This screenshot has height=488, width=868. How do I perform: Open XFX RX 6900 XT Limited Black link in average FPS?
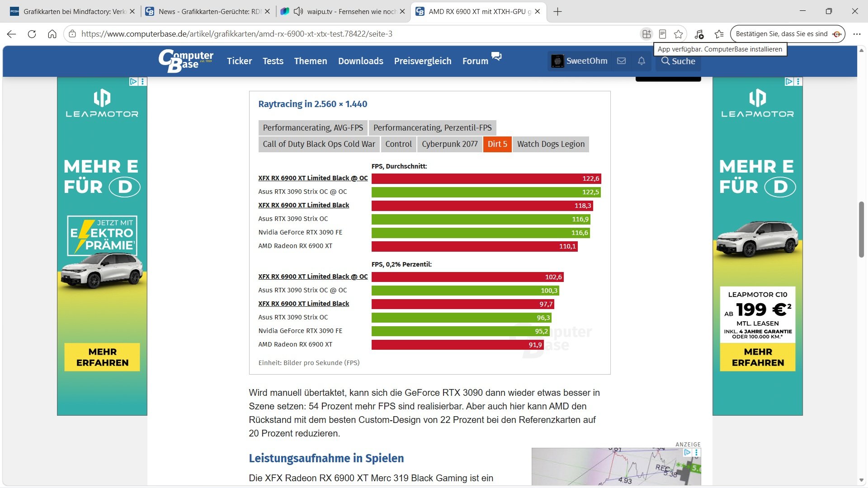coord(304,205)
